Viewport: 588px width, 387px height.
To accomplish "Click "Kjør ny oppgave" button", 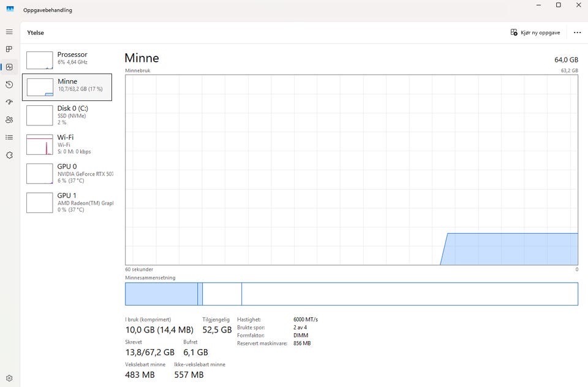I will pyautogui.click(x=535, y=32).
